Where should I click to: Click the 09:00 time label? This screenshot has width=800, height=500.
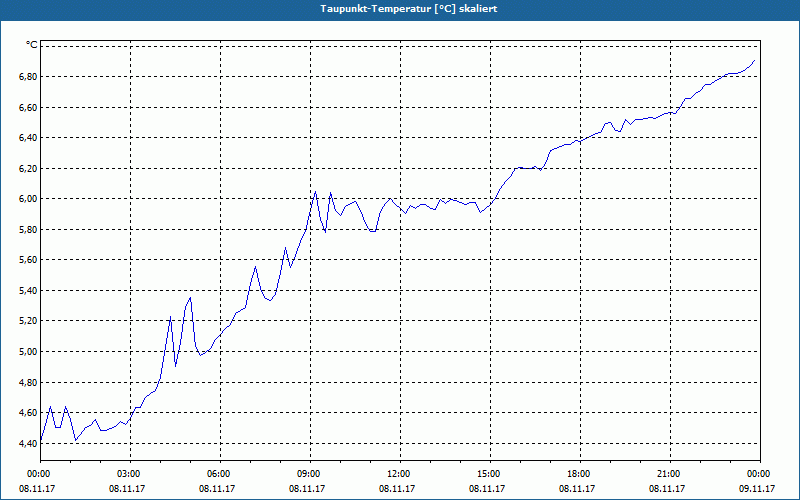(310, 474)
